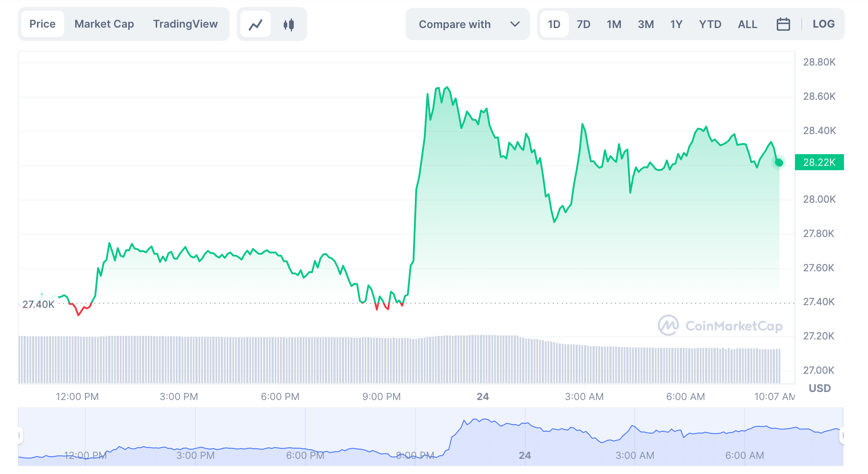Click the 6:00 AM main chart time label
Screen dimensions: 868x474
685,396
